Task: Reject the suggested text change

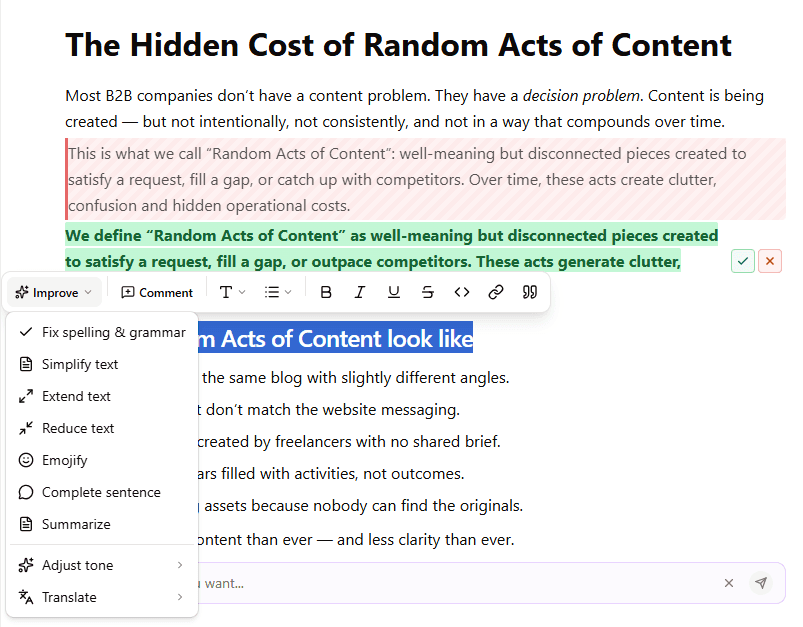Action: tap(770, 261)
